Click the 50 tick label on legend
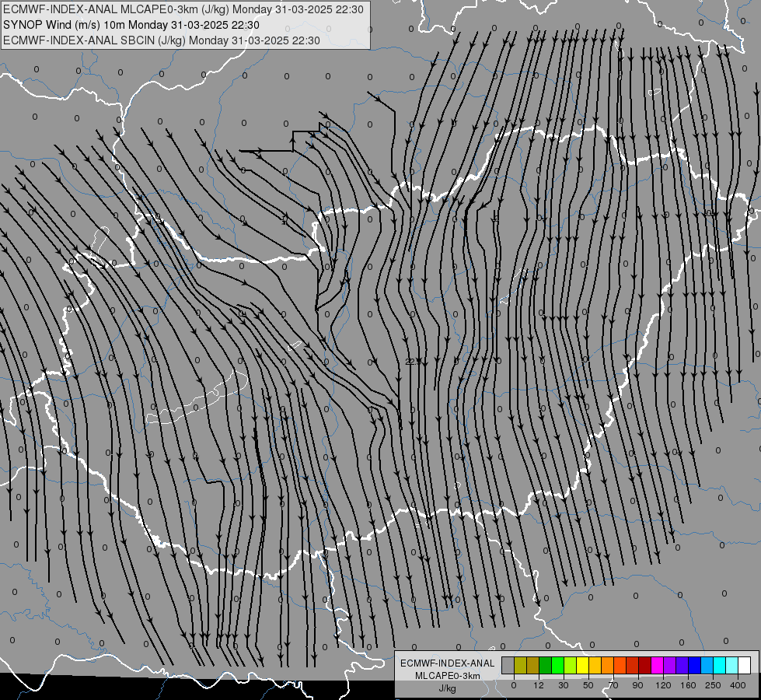Viewport: 761px width, 700px height. tap(588, 685)
